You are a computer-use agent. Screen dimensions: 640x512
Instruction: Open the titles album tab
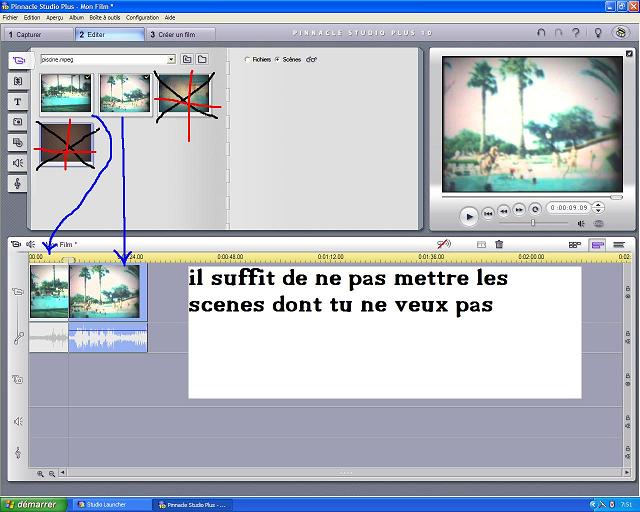(18, 102)
